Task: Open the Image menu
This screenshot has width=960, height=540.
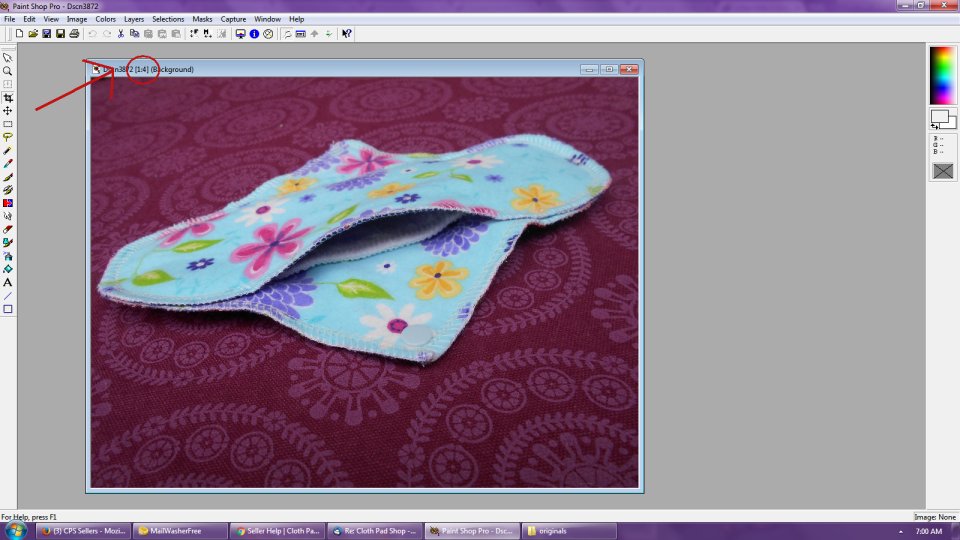Action: click(x=77, y=19)
